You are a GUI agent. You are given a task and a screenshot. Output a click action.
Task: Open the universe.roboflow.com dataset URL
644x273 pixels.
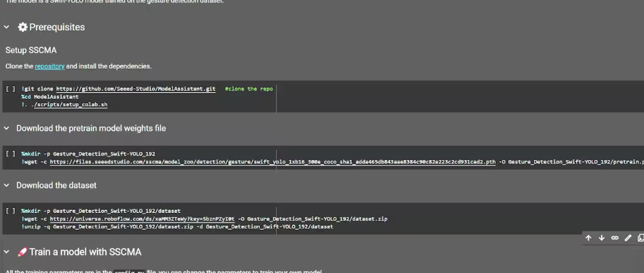(142, 219)
